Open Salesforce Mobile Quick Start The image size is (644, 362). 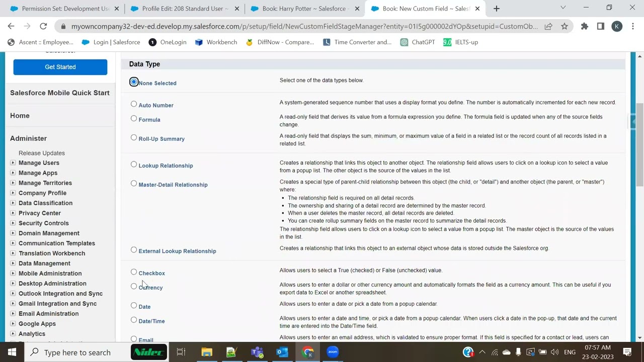pyautogui.click(x=60, y=93)
